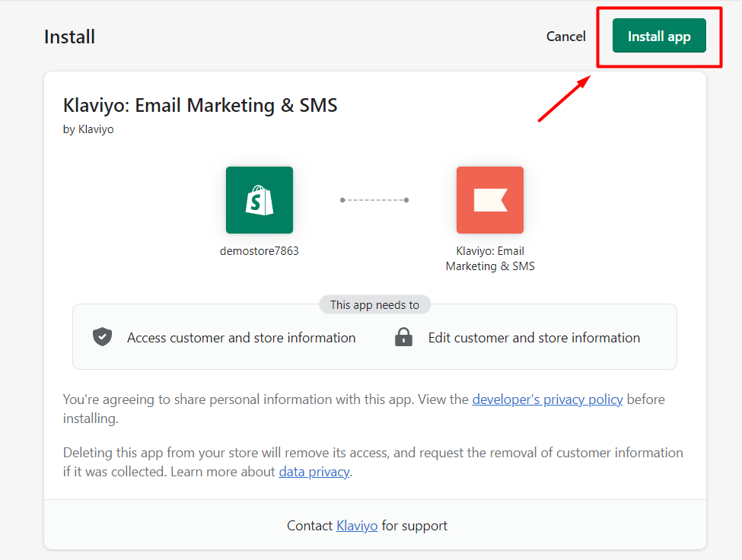Image resolution: width=742 pixels, height=560 pixels.
Task: Click the Install app button
Action: [659, 37]
